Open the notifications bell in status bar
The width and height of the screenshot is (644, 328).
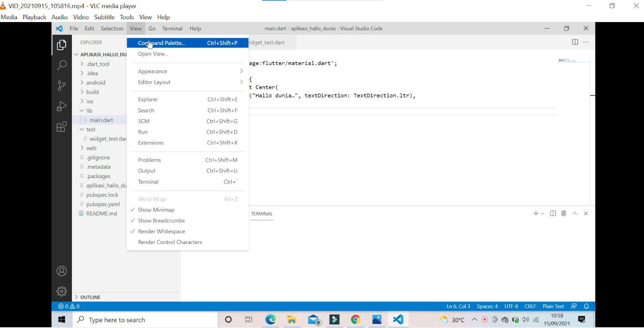point(586,306)
